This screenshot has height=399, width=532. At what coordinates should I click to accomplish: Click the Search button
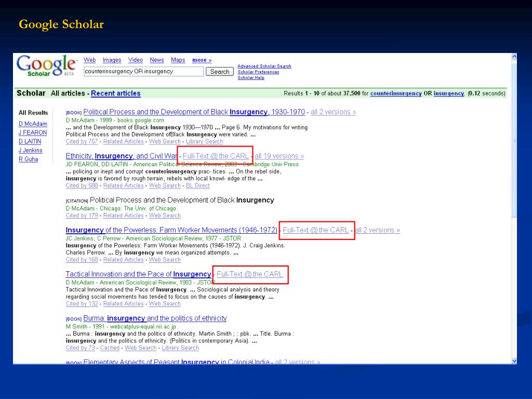[220, 72]
